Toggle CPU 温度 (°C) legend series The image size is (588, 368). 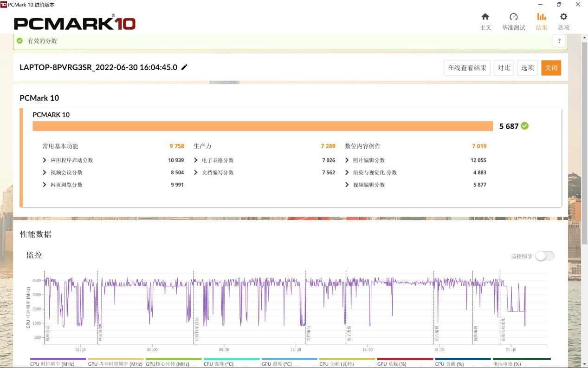click(x=218, y=364)
